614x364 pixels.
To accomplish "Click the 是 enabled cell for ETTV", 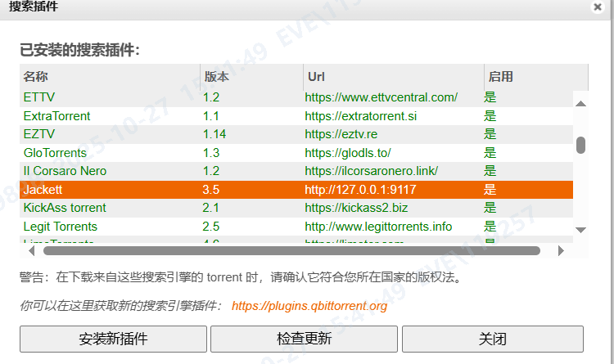I will coord(490,97).
